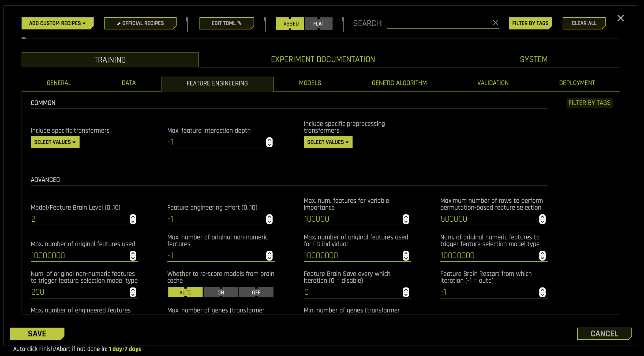Image resolution: width=644 pixels, height=356 pixels.
Task: Increment Max. feature interaction depth stepper
Action: coord(269,140)
